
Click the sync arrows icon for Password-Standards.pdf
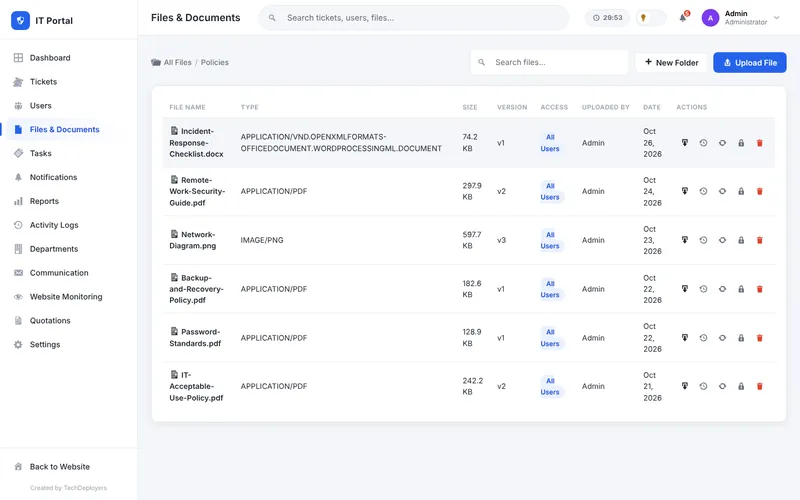(722, 338)
